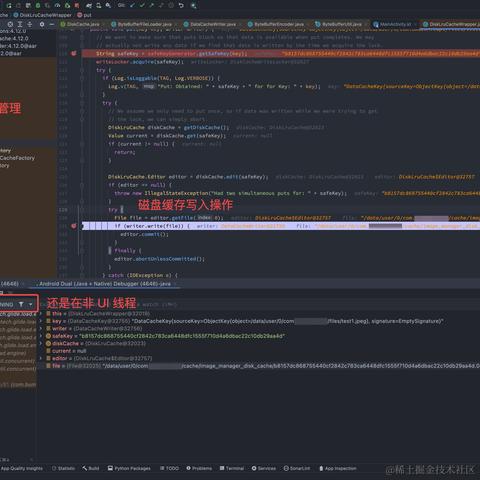The height and width of the screenshot is (480, 480).
Task: Close the Android Dual Debugger session tab
Action: point(176,284)
